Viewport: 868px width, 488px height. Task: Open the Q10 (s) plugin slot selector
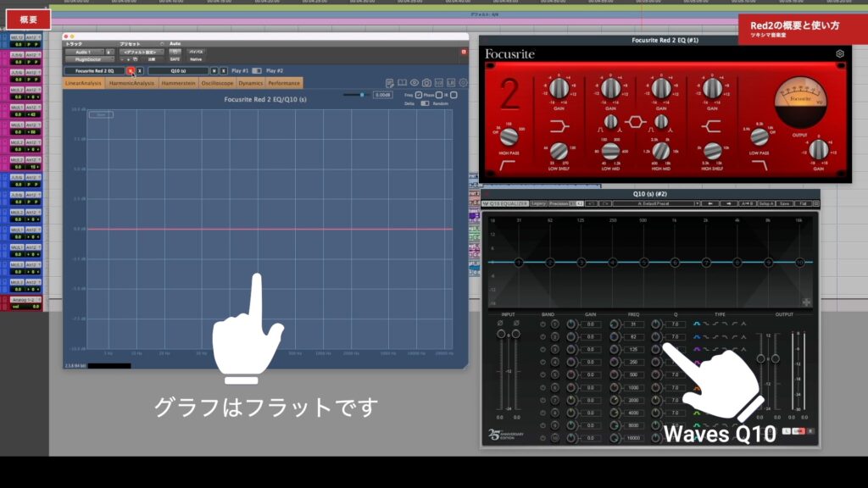(x=178, y=71)
